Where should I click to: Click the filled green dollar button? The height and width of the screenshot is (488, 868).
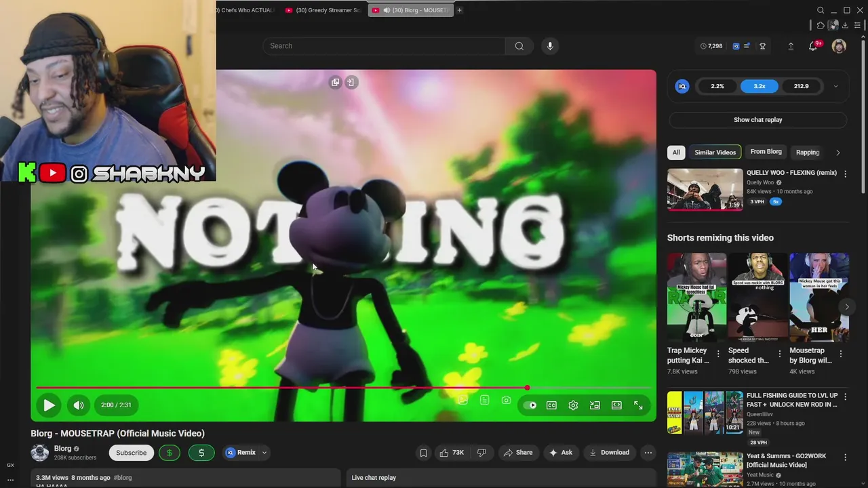point(201,453)
